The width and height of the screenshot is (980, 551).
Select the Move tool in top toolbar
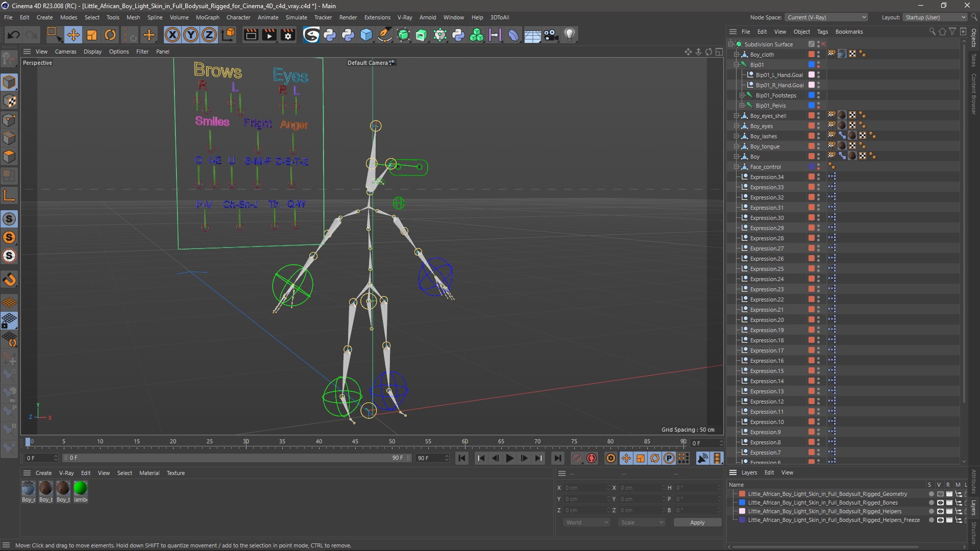click(73, 35)
